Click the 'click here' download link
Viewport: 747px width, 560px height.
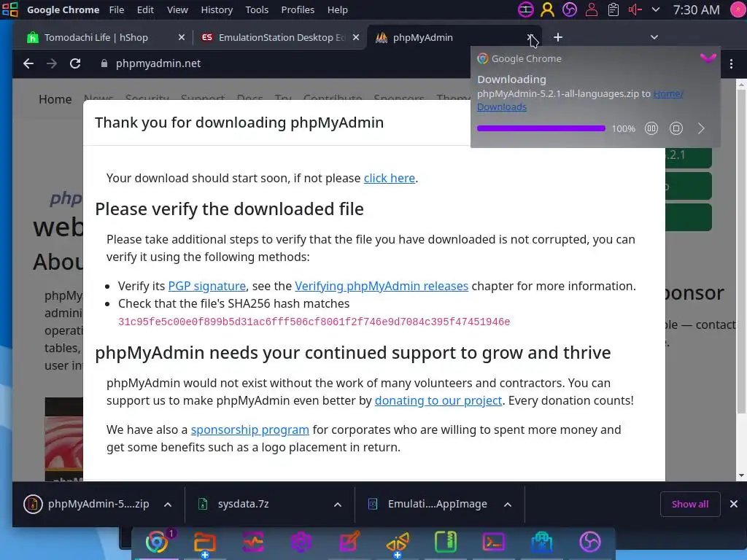click(390, 178)
